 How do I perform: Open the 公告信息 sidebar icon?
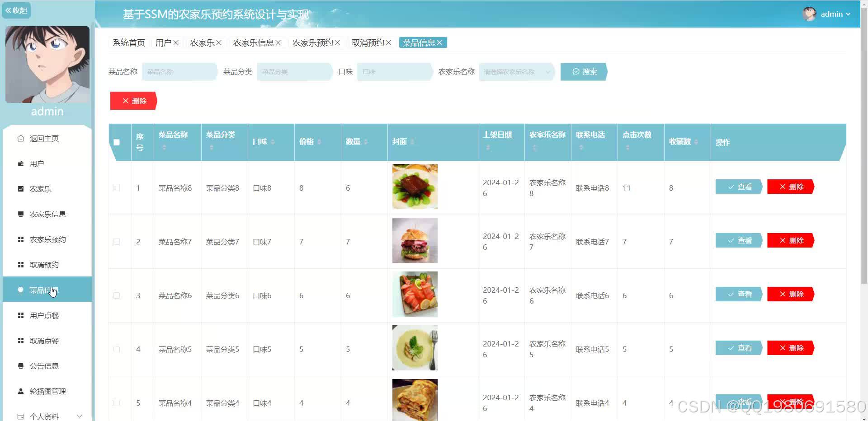click(x=21, y=366)
